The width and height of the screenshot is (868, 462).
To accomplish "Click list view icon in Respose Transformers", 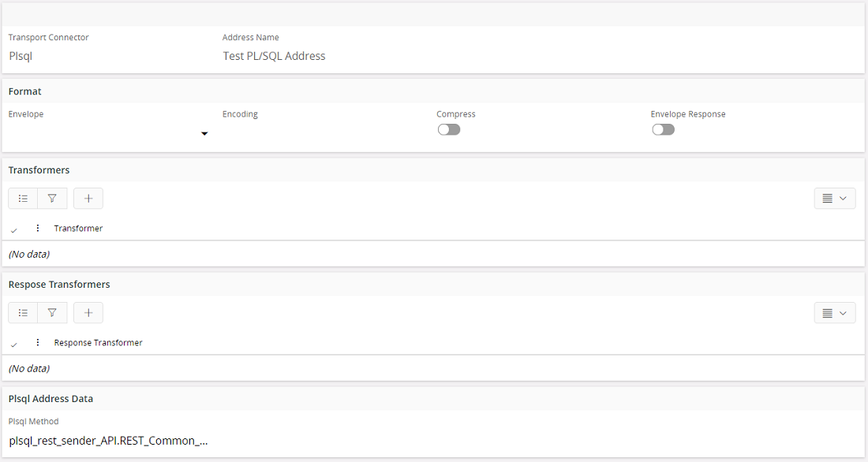I will (23, 313).
